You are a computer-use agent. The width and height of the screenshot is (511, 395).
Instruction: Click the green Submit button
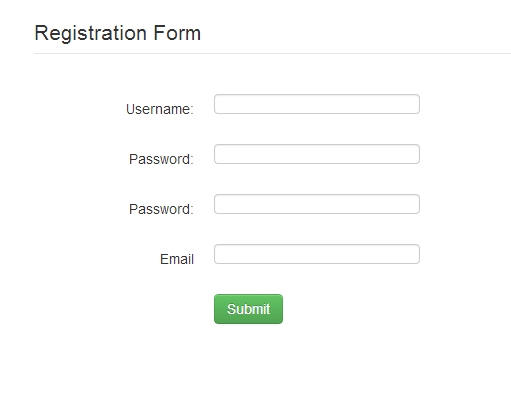248,309
